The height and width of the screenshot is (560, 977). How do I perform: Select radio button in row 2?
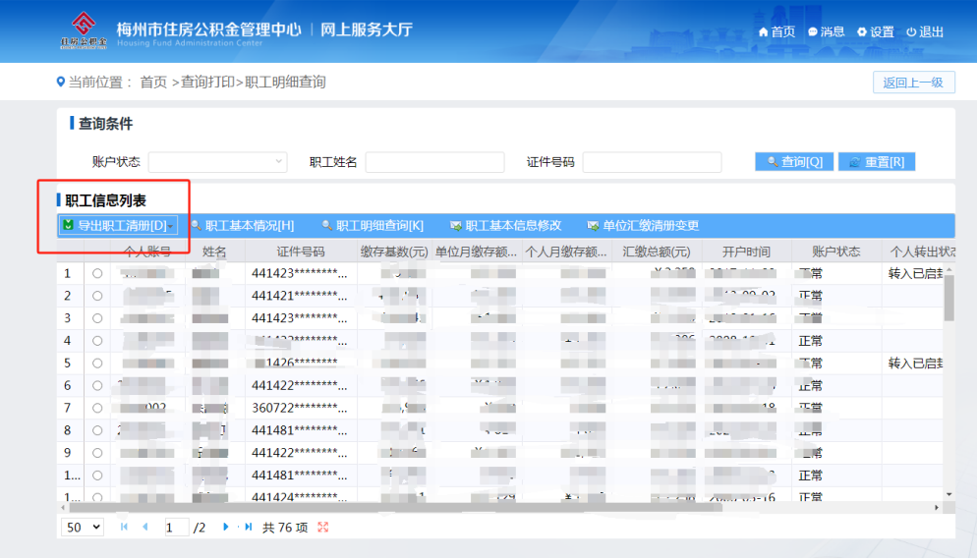[x=97, y=296]
